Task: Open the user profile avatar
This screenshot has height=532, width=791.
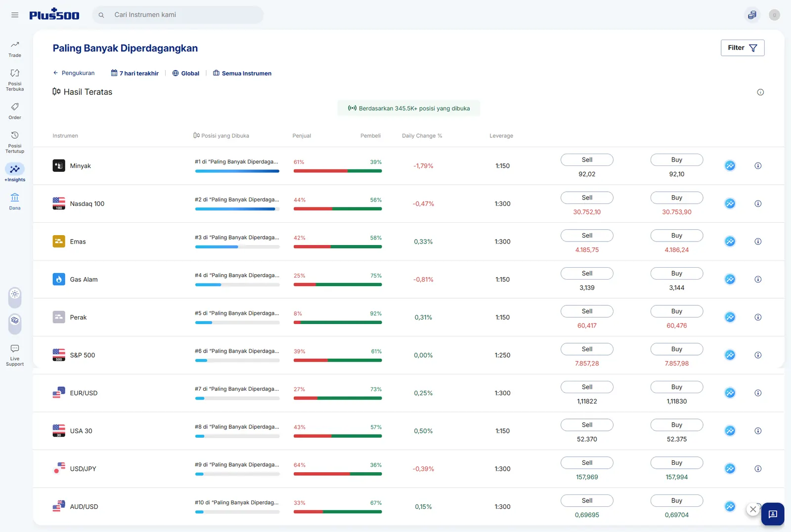Action: pos(775,15)
